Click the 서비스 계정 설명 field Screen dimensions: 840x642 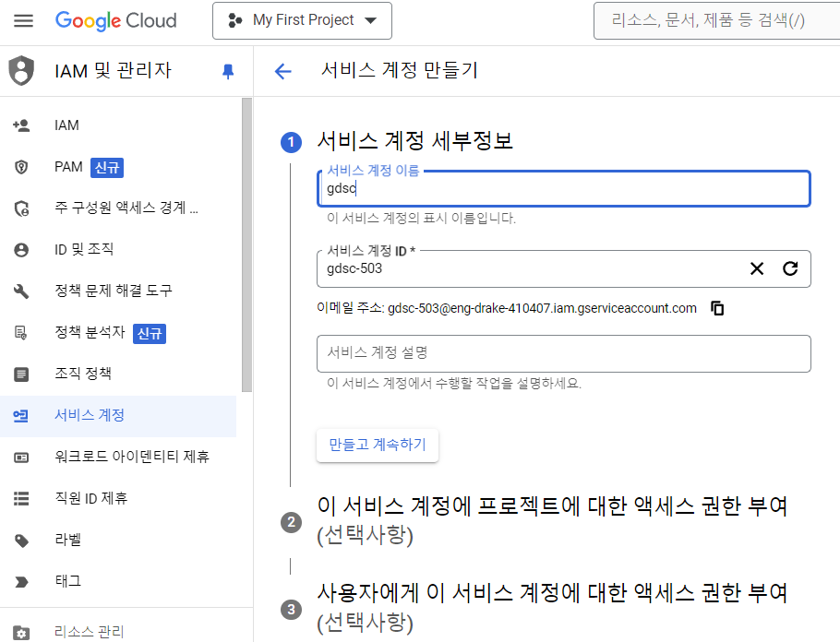(x=564, y=353)
